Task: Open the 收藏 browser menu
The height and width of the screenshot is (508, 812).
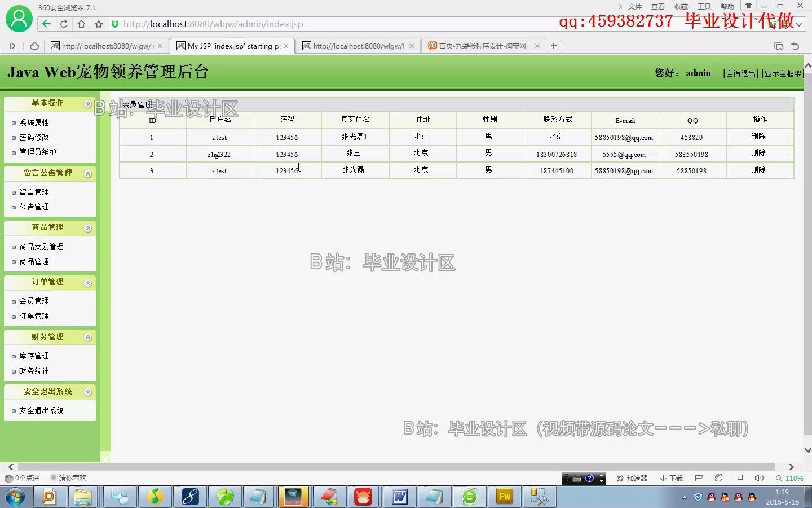Action: [681, 7]
